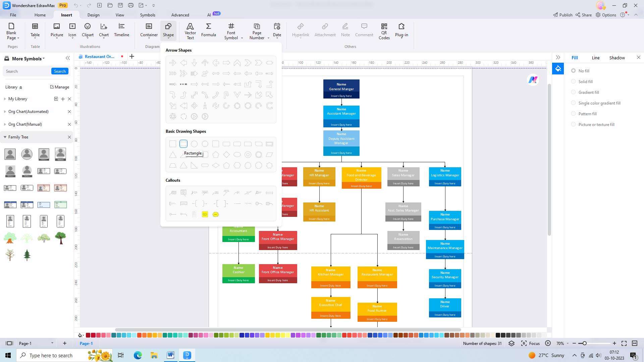Image resolution: width=644 pixels, height=362 pixels.
Task: Switch to the Design ribbon tab
Action: coord(93,15)
